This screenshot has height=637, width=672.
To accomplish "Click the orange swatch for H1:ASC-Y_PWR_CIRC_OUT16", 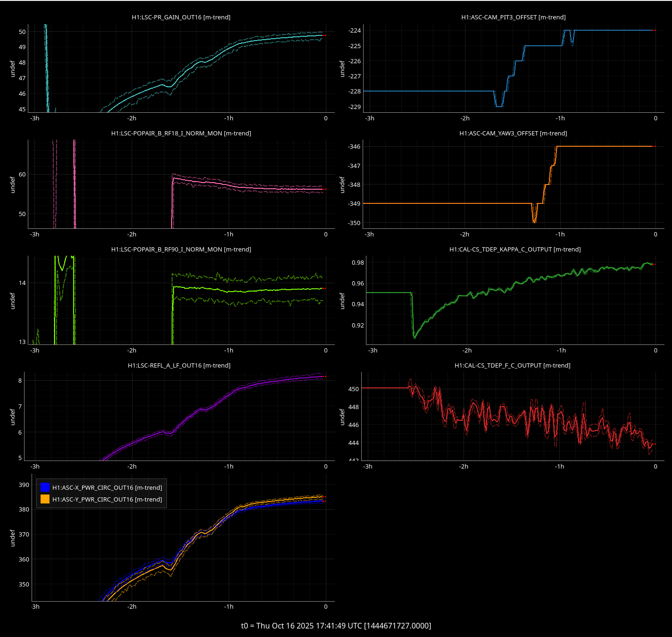I will tap(45, 499).
